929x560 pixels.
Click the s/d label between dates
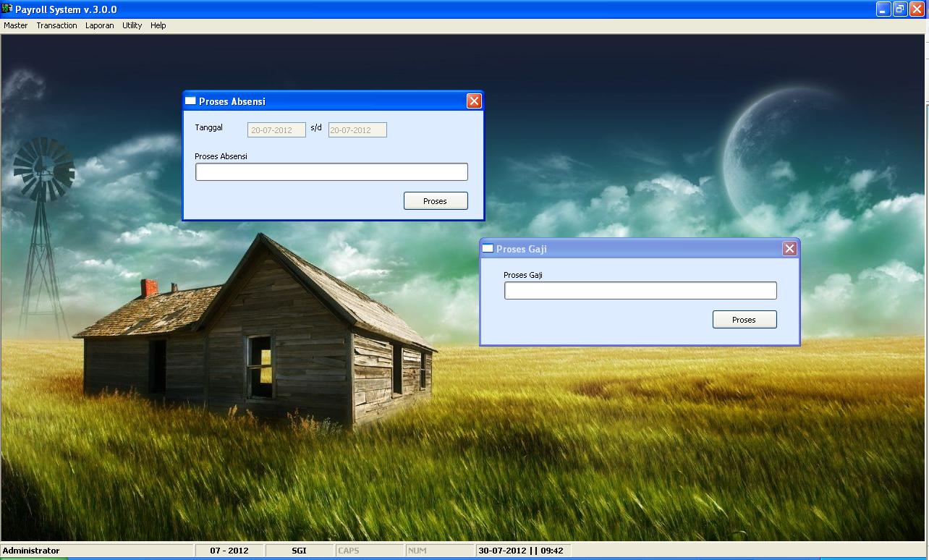(x=316, y=127)
